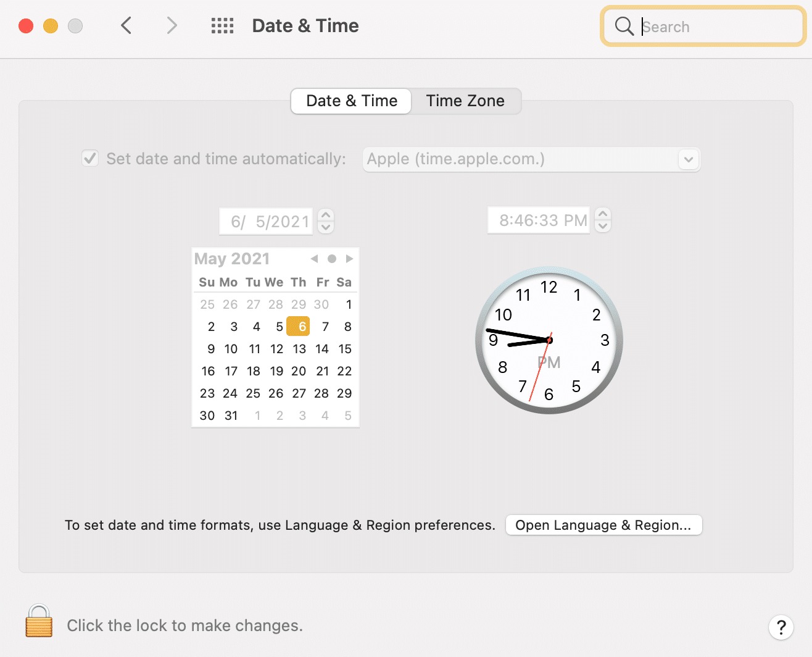Click the back arrow in toolbar
Viewport: 812px width, 657px height.
(x=126, y=26)
